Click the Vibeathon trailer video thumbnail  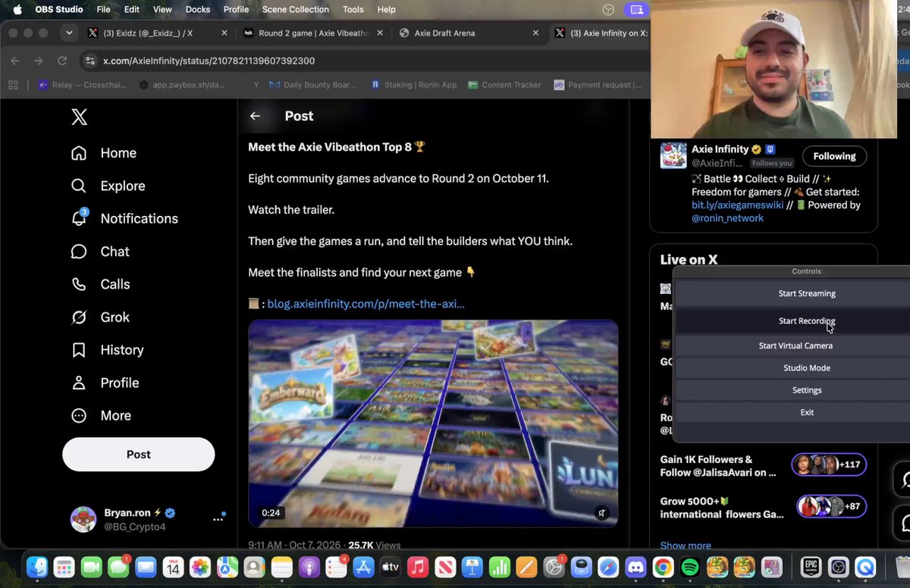(433, 423)
